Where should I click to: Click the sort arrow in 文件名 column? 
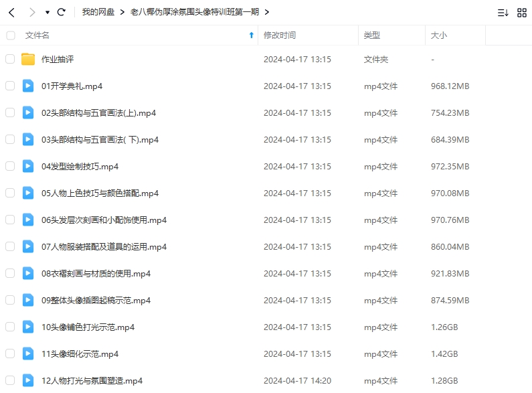coord(252,35)
